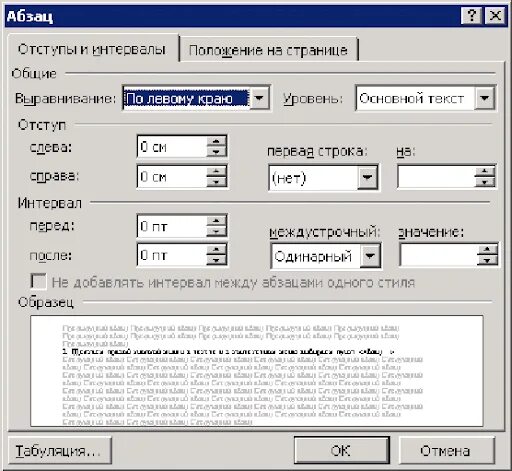This screenshot has width=512, height=471.
Task: Increase the значение line spacing value
Action: [487, 249]
